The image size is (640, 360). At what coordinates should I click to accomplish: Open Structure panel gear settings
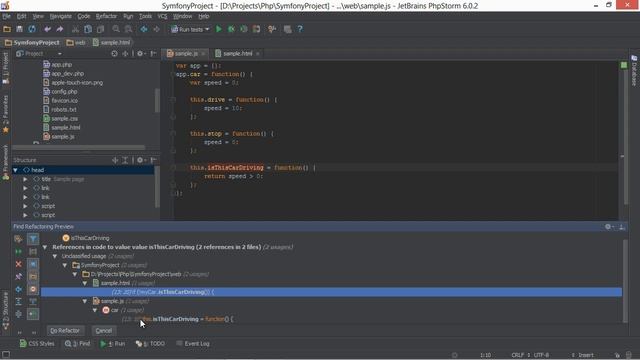pos(140,160)
